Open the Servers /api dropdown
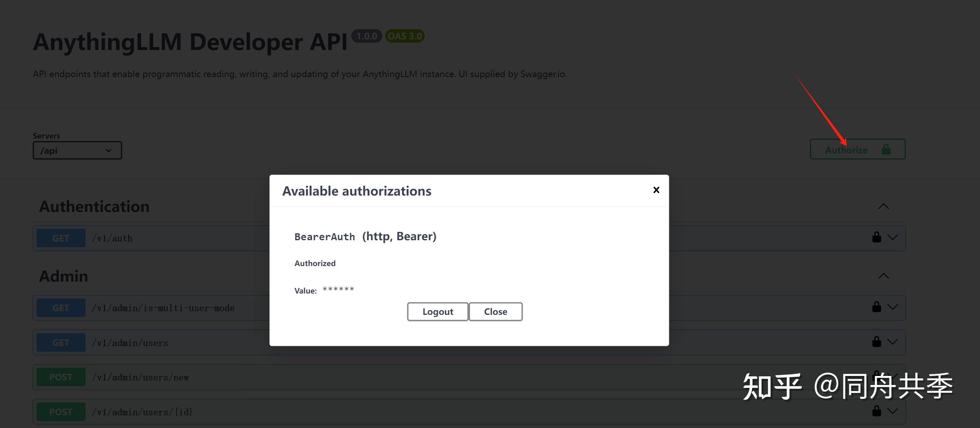The image size is (980, 428). (x=77, y=150)
